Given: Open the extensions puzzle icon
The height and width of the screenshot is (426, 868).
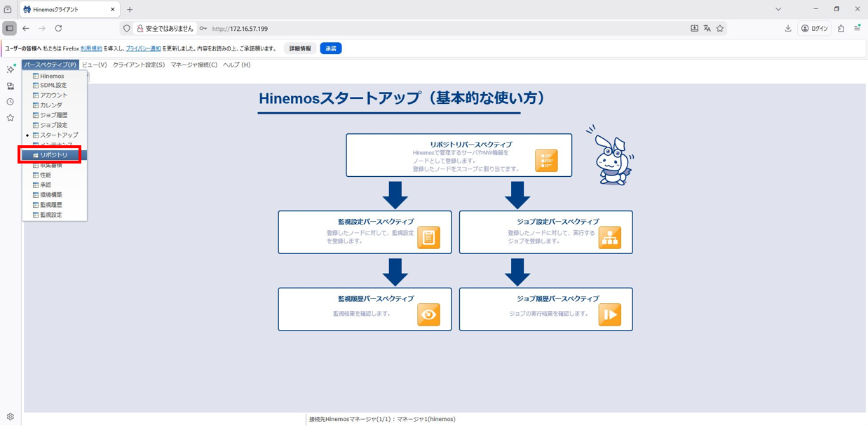Looking at the screenshot, I should coord(841,29).
